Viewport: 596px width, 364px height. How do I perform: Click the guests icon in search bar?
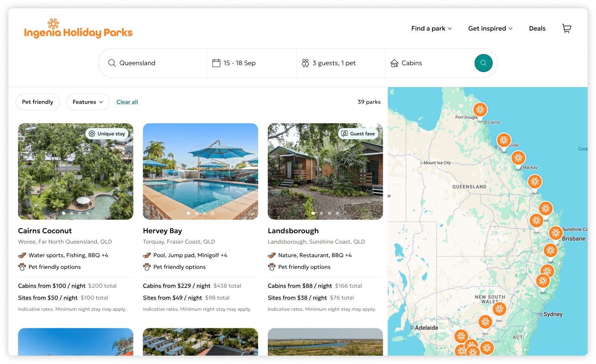[306, 63]
